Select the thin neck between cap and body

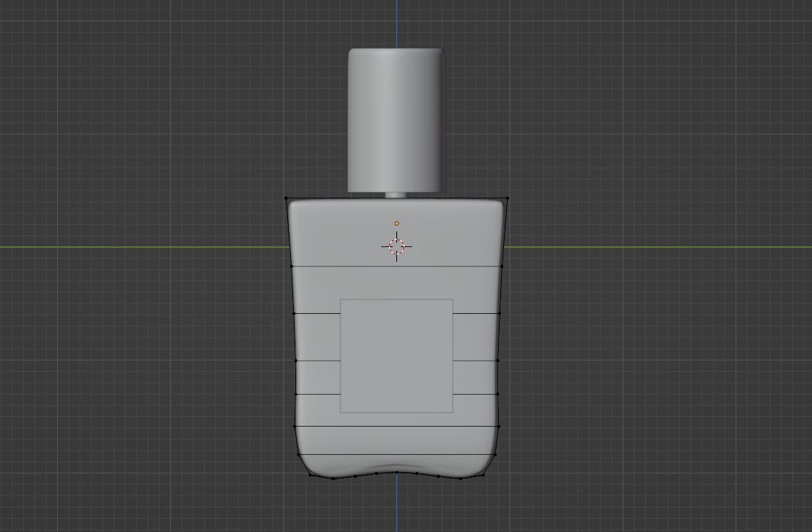[396, 196]
